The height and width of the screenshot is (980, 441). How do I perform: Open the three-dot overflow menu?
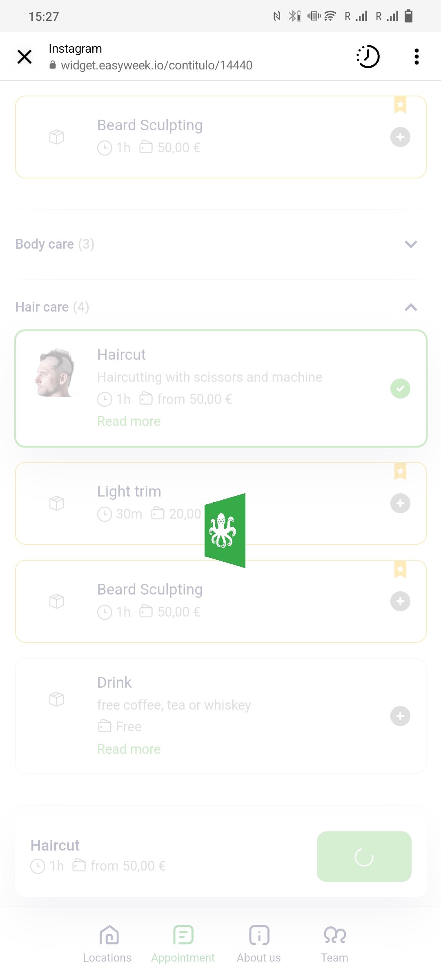click(x=416, y=57)
